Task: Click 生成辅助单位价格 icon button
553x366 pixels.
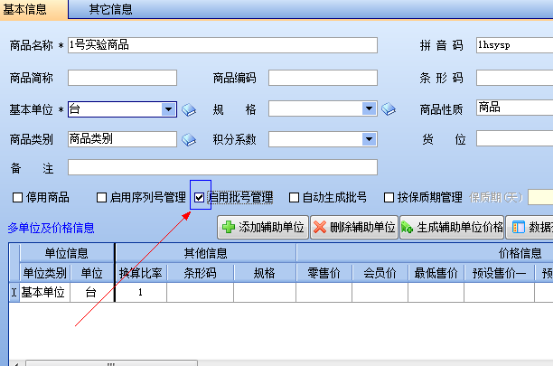Action: (407, 227)
